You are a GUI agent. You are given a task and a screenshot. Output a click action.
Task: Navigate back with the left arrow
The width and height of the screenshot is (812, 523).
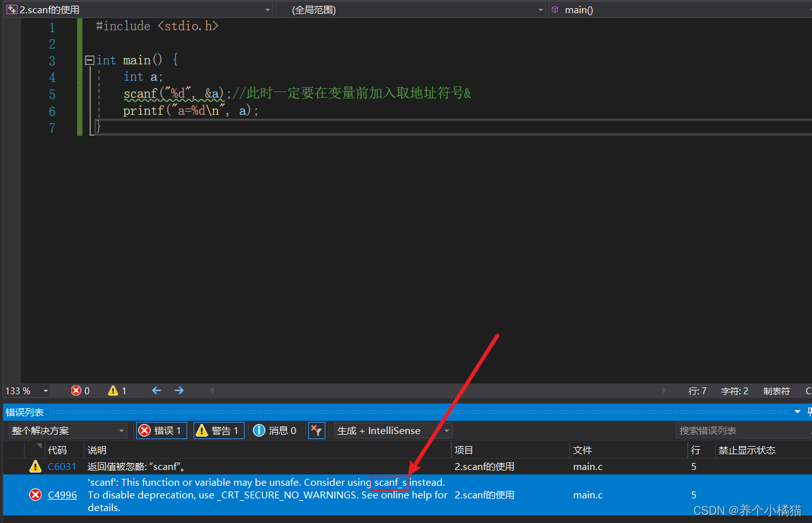(156, 391)
